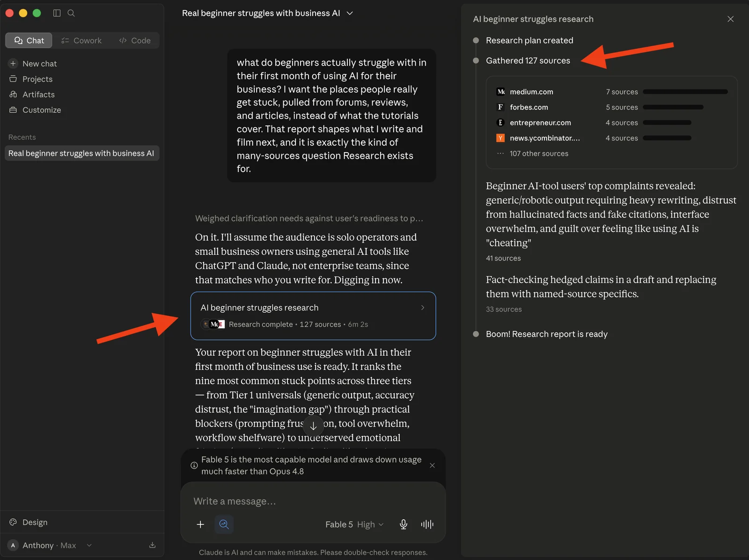
Task: Start voice mode with the waveform icon
Action: (427, 524)
